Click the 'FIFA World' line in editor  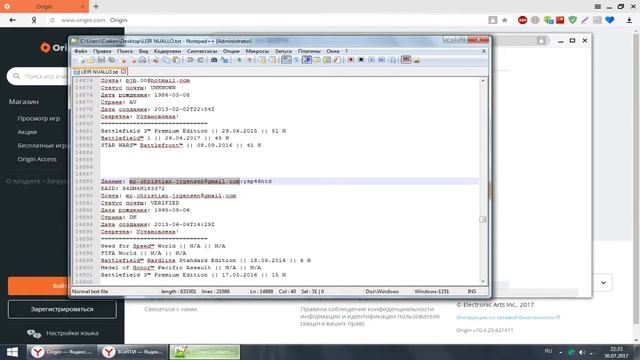click(x=143, y=253)
